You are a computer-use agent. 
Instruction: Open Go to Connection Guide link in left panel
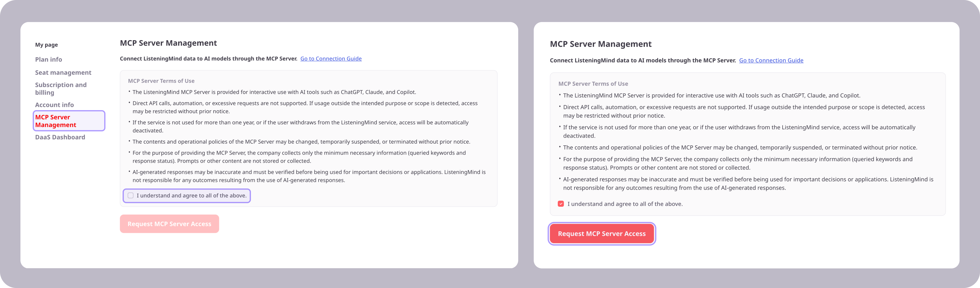pos(331,59)
